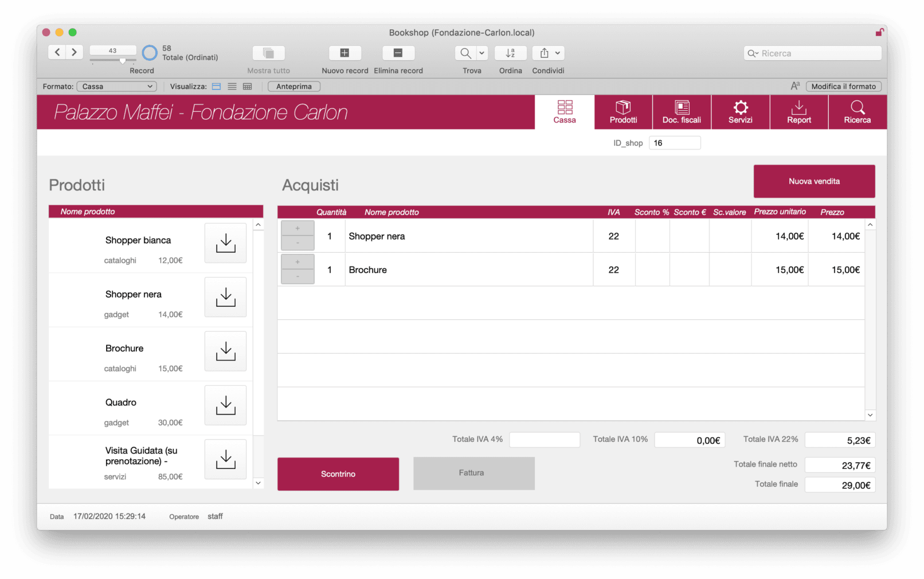Increase the Shopper nera quantity with plus
This screenshot has height=579, width=924.
297,228
